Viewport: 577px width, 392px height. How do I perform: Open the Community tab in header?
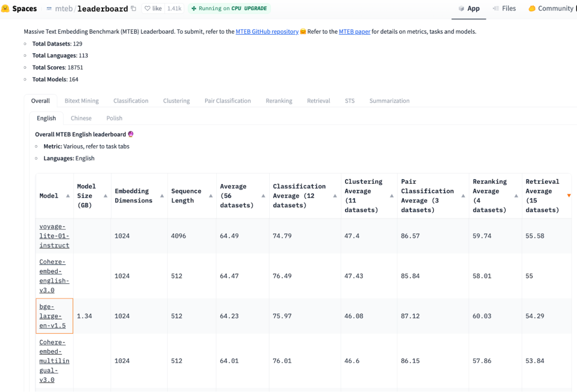point(551,9)
